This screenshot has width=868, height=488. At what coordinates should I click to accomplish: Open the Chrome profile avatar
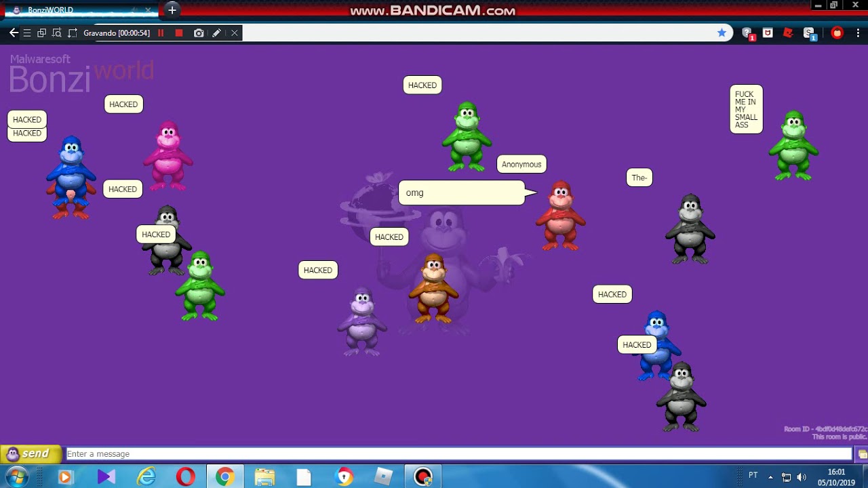tap(837, 33)
